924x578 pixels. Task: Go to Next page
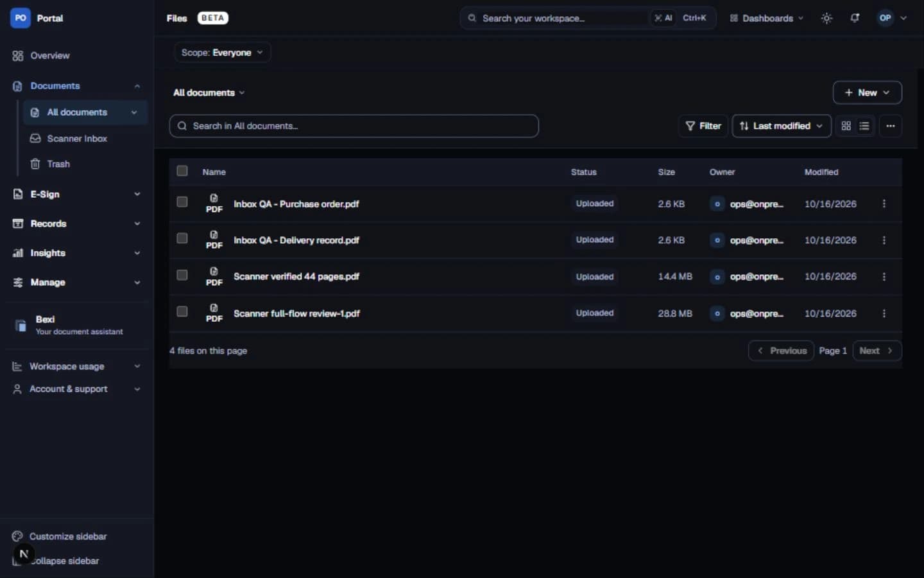click(877, 351)
